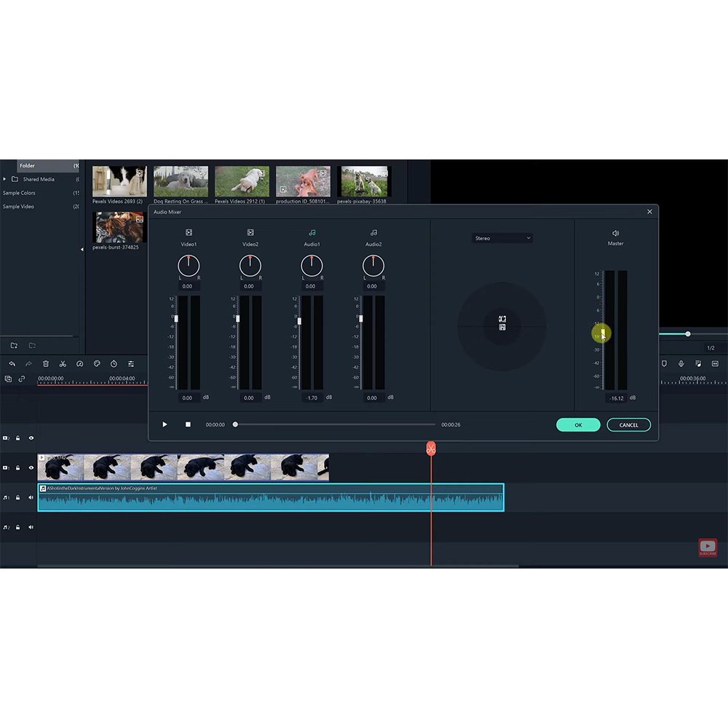Open the audio mixer icon in the timeline toolbar

[x=698, y=364]
